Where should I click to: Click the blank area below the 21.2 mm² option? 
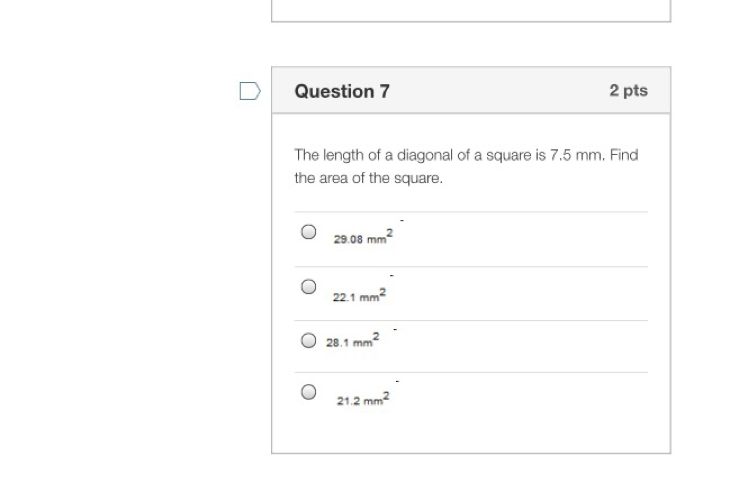click(x=470, y=432)
